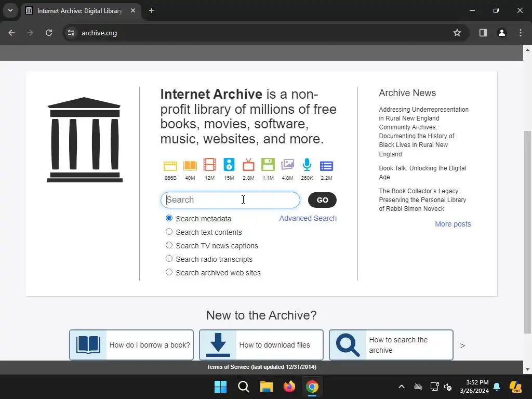Open the Chrome side panel icon

tap(483, 33)
